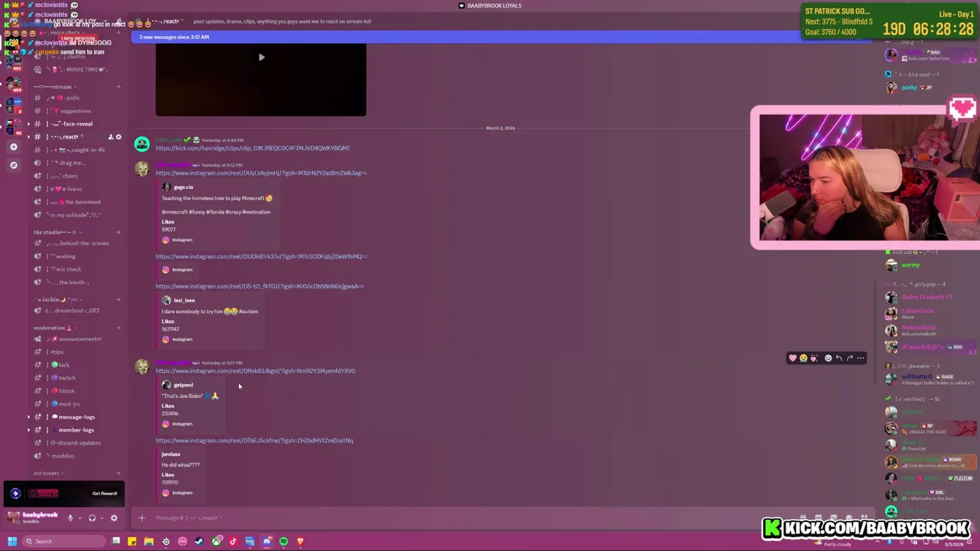
Task: Open more options on the hovered message
Action: [x=860, y=358]
